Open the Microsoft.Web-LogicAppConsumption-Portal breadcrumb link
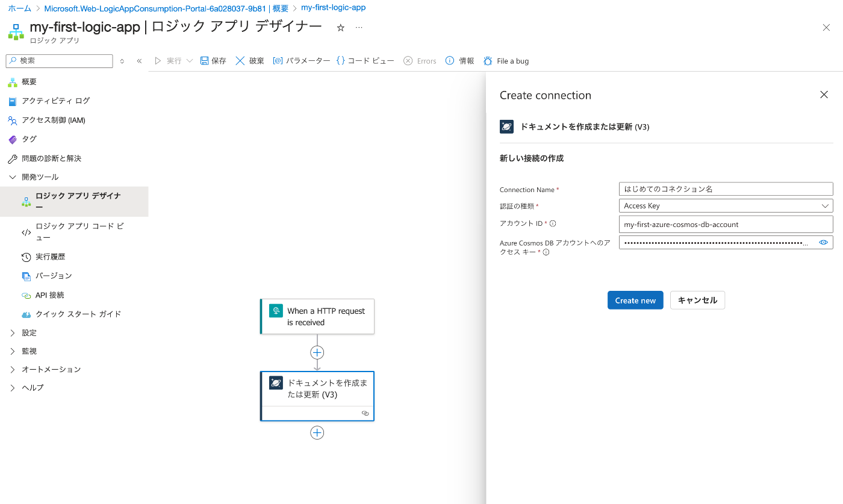Image resolution: width=843 pixels, height=504 pixels. (x=166, y=8)
